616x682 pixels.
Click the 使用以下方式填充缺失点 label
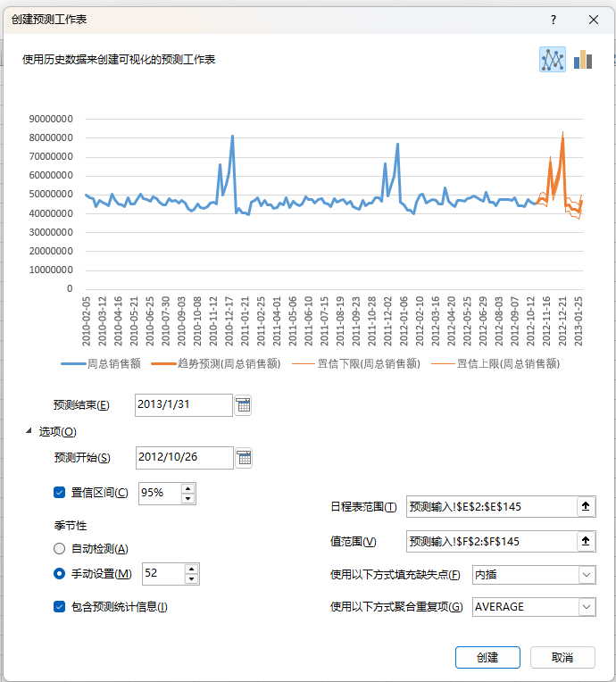click(x=395, y=575)
